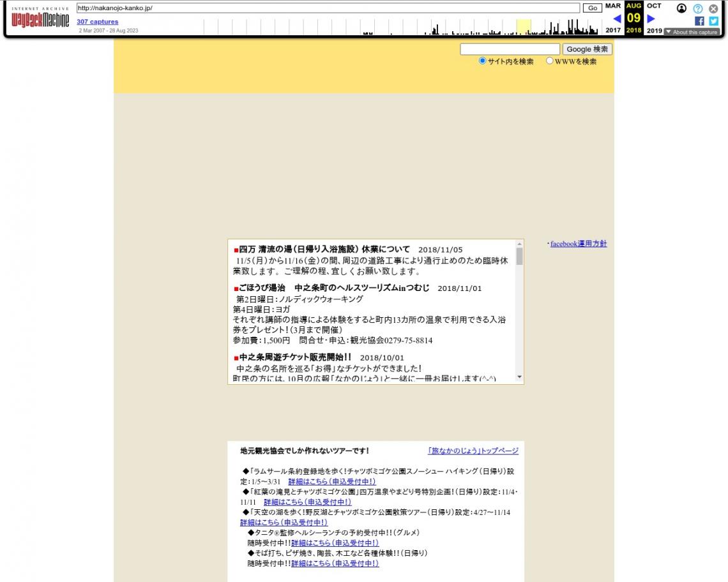The width and height of the screenshot is (728, 582).
Task: Expand About this capture
Action: click(x=692, y=32)
